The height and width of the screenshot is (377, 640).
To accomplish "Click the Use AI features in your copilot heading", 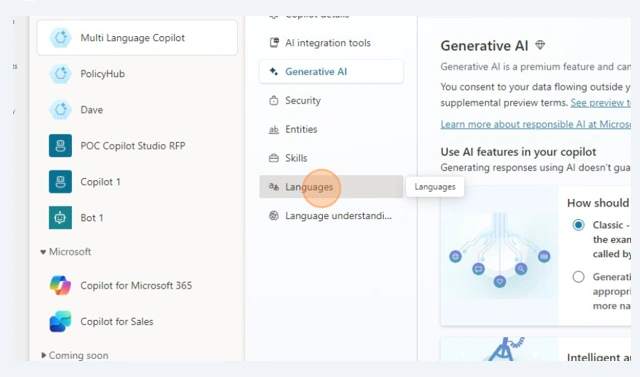I will tap(518, 152).
